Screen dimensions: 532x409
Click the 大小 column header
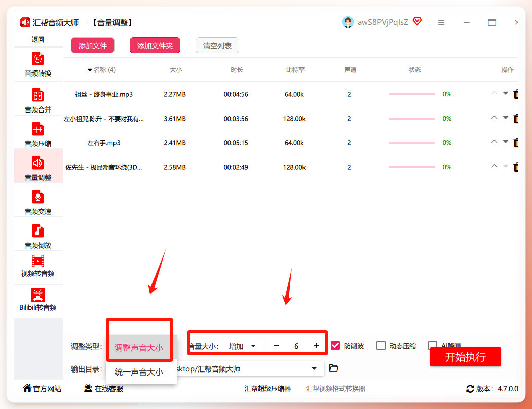pos(176,70)
